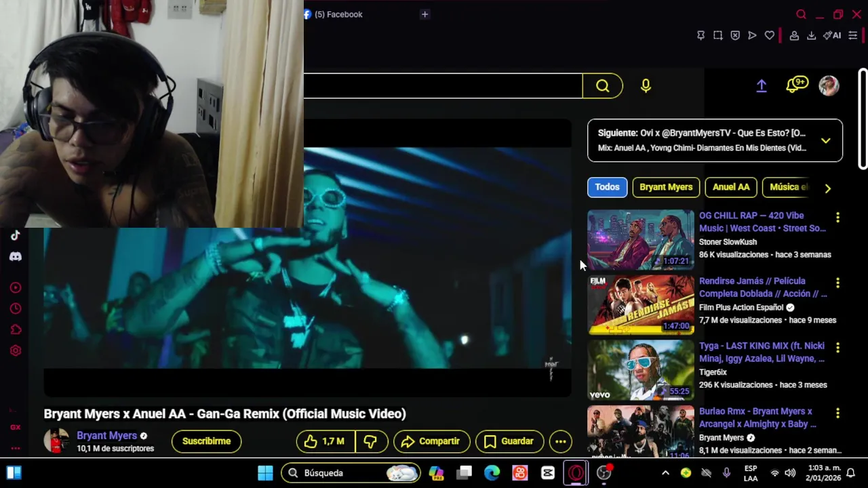
Task: Open the three-dots more actions button under video
Action: [x=561, y=441]
